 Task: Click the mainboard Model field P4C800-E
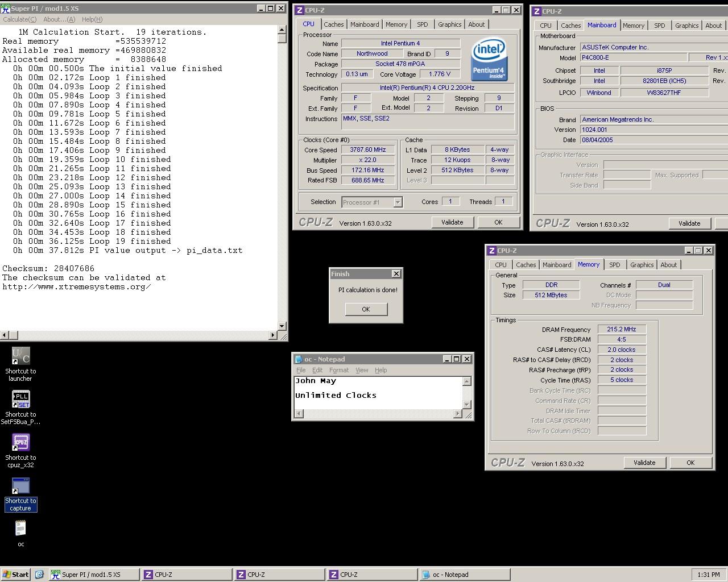(633, 57)
